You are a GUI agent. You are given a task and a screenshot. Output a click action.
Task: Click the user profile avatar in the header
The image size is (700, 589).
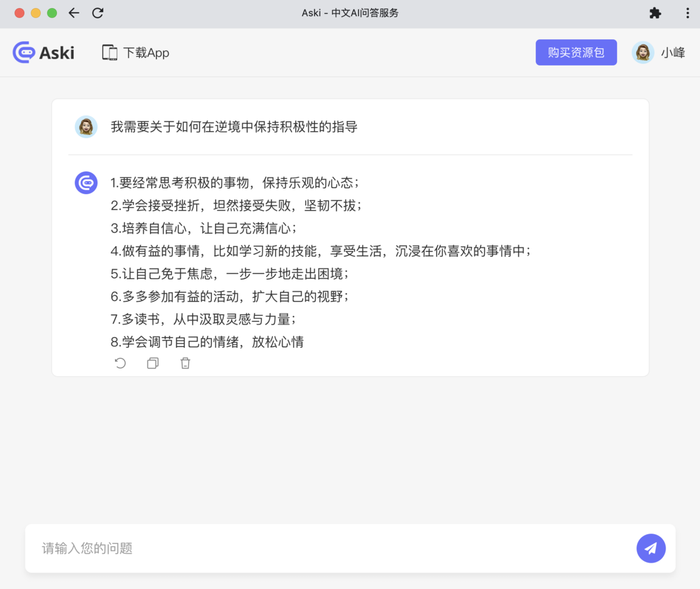642,53
